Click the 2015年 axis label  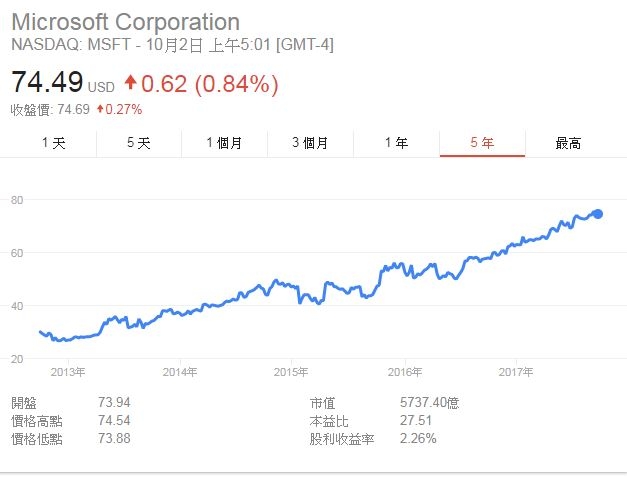[x=291, y=372]
